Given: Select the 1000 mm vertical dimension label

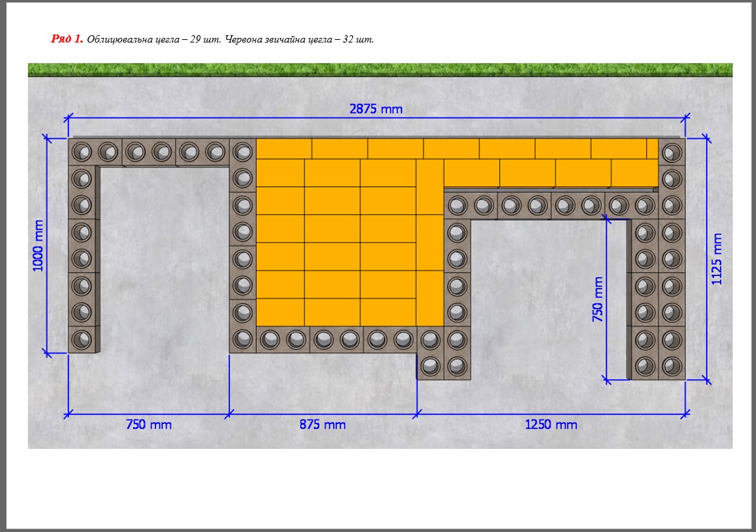Looking at the screenshot, I should coord(38,245).
